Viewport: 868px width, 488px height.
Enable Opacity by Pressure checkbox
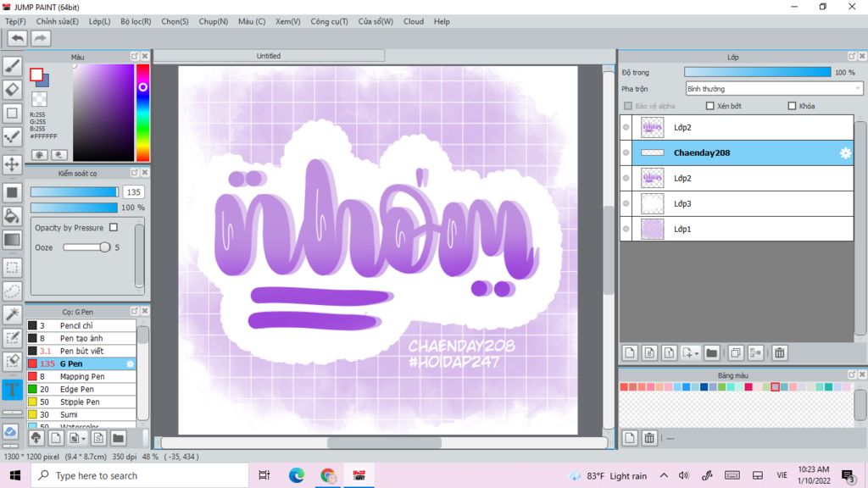coord(114,227)
